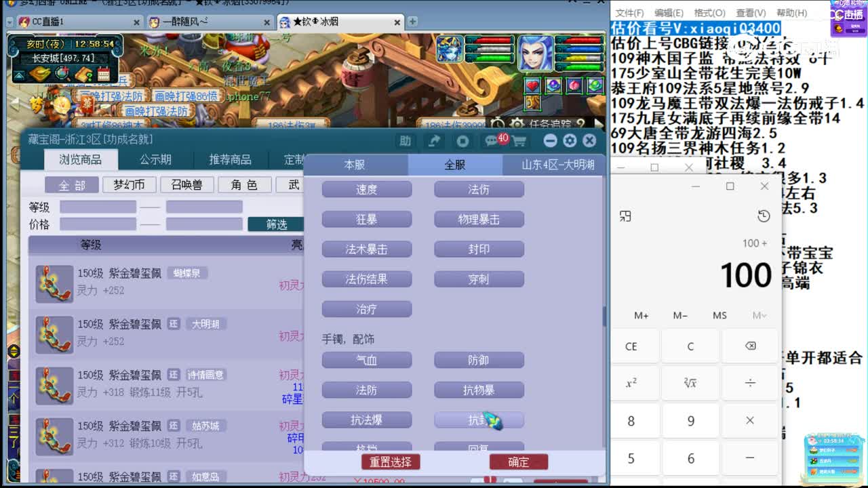Click the filter panel vertical scrollbar
The image size is (868, 488).
[x=604, y=317]
